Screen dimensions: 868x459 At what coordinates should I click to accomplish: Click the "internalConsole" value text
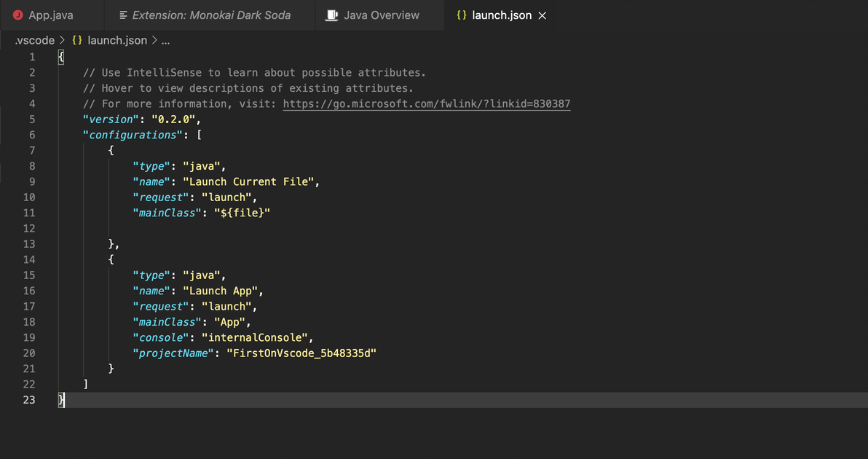(x=256, y=337)
